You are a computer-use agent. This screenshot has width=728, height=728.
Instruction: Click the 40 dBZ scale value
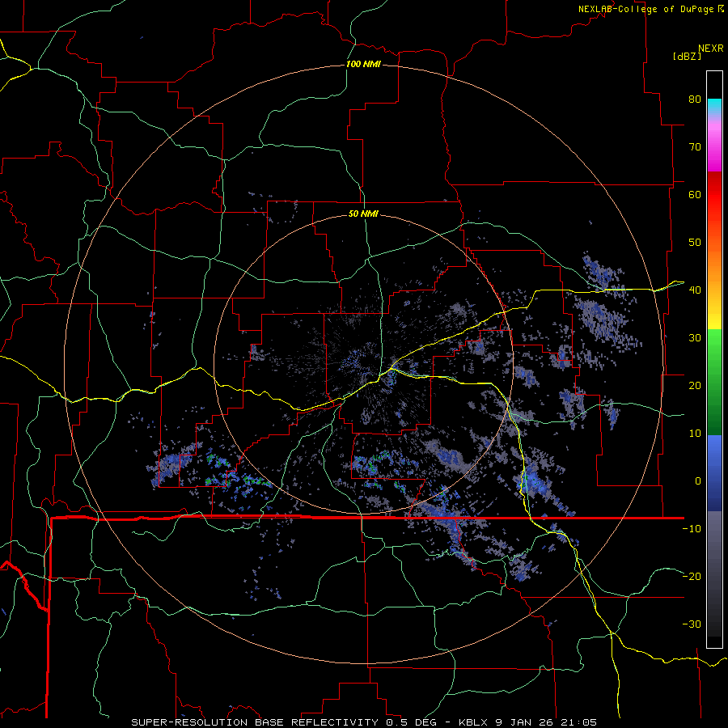695,290
